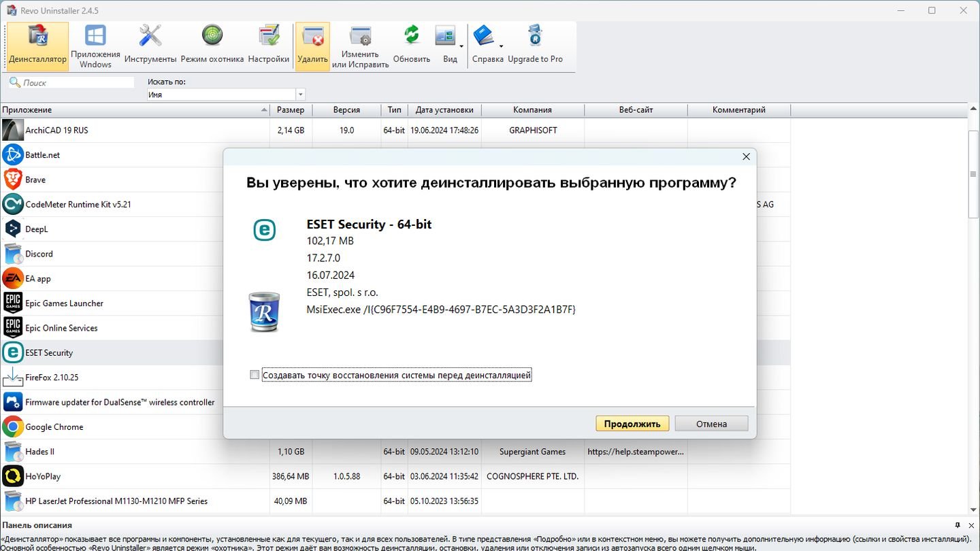The width and height of the screenshot is (980, 551).
Task: Open Настройки in toolbar
Action: (269, 46)
